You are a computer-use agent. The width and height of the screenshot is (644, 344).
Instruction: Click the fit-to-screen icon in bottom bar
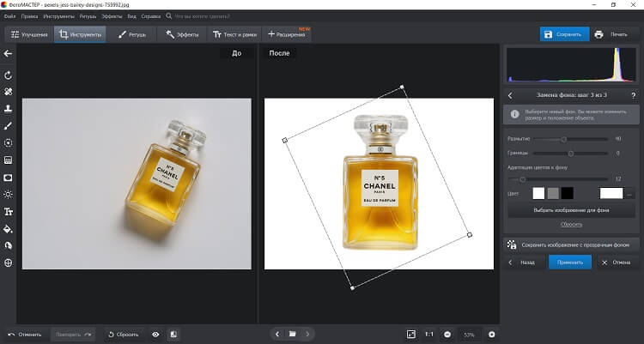pyautogui.click(x=410, y=334)
